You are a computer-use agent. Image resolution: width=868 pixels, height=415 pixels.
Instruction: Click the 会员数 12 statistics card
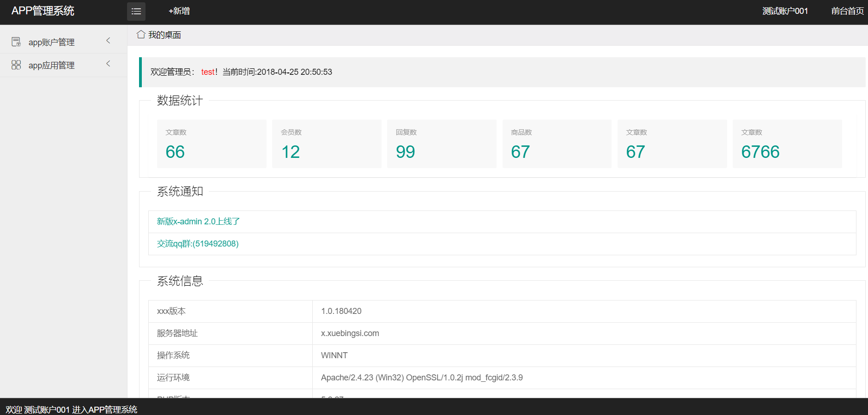coord(327,144)
